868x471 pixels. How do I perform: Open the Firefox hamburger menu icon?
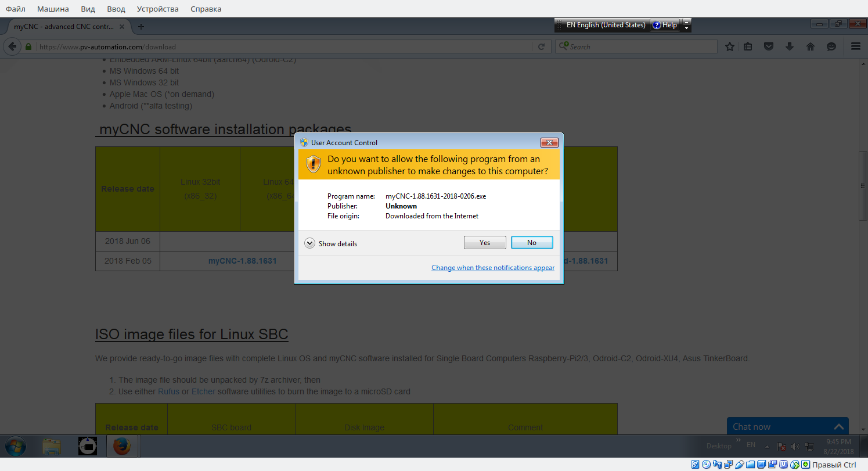click(x=855, y=46)
